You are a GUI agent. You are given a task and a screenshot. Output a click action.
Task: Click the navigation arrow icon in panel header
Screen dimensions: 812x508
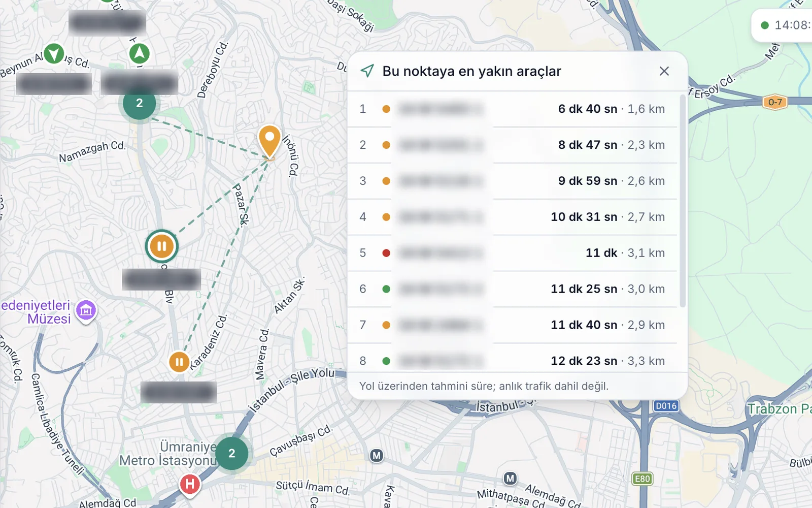(367, 71)
